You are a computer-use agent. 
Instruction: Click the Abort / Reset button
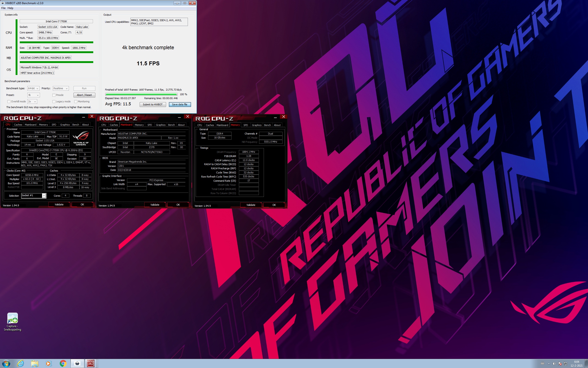tap(84, 95)
